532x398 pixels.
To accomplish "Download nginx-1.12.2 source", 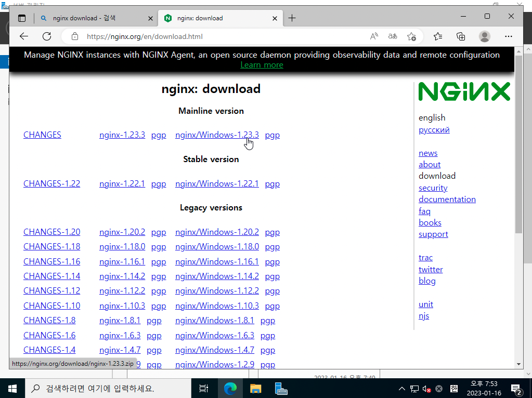I will 122,291.
